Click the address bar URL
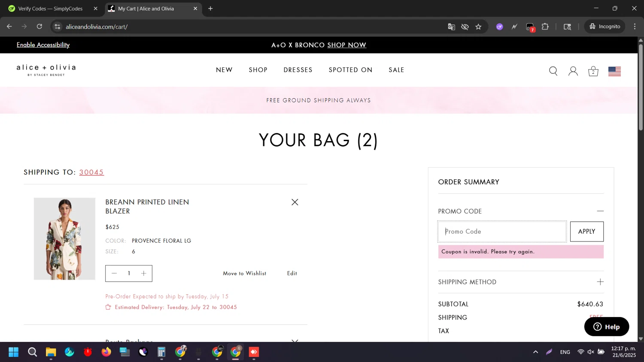644x362 pixels. (x=97, y=27)
